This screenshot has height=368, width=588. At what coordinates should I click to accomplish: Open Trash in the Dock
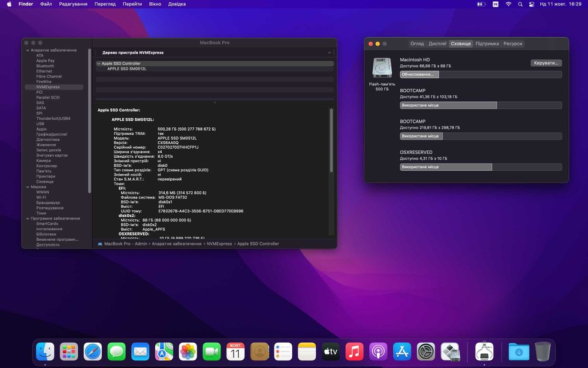[x=543, y=352]
